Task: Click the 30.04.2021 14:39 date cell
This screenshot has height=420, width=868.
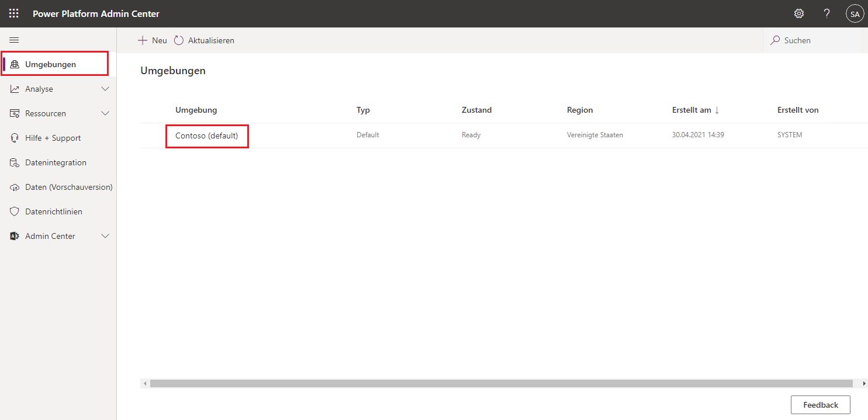Action: [x=698, y=135]
